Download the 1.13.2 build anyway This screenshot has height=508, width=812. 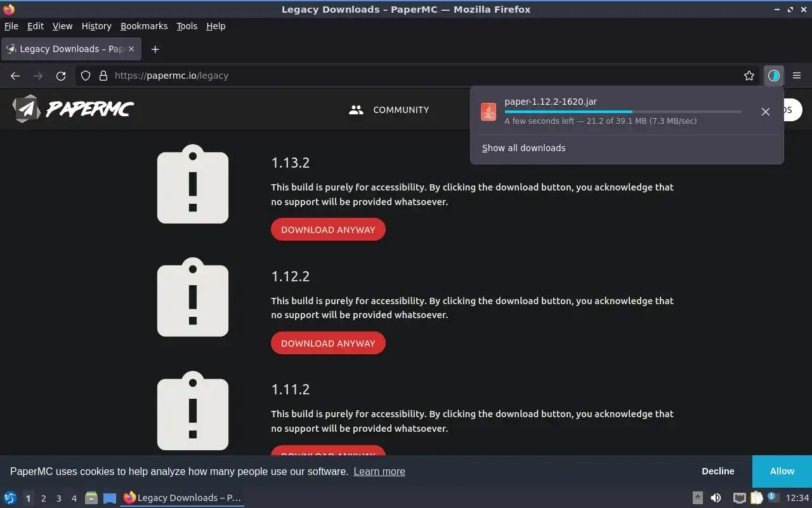tap(328, 230)
